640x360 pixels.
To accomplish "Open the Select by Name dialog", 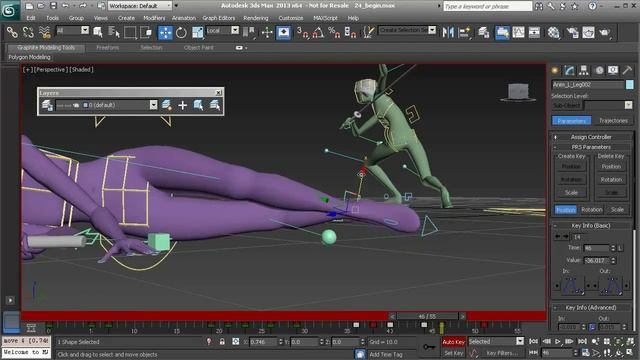I will click(x=113, y=32).
